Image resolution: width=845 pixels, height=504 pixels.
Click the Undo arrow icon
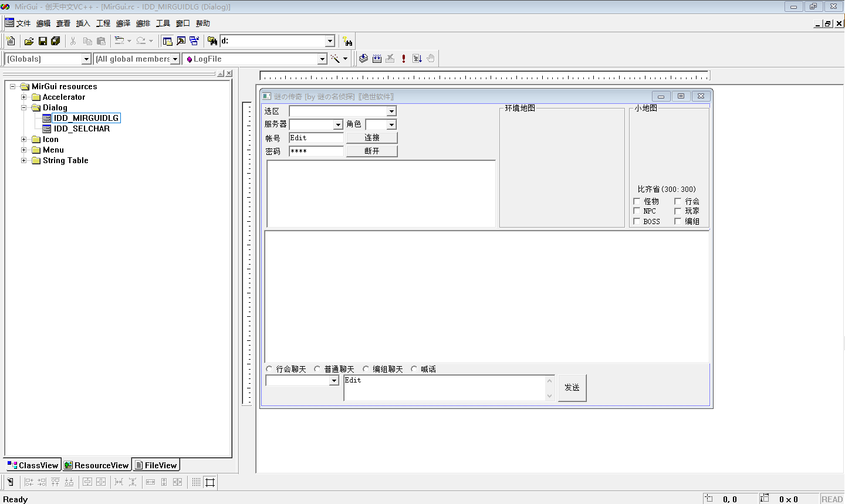click(x=119, y=41)
